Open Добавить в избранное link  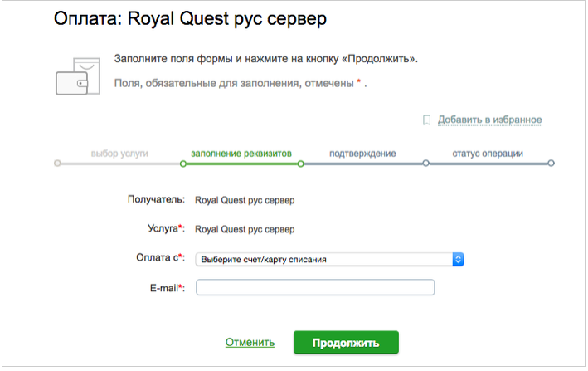click(490, 120)
